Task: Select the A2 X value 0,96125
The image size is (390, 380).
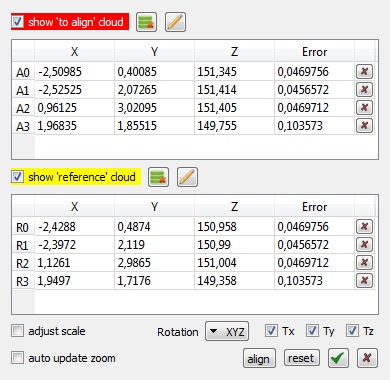Action: [74, 107]
